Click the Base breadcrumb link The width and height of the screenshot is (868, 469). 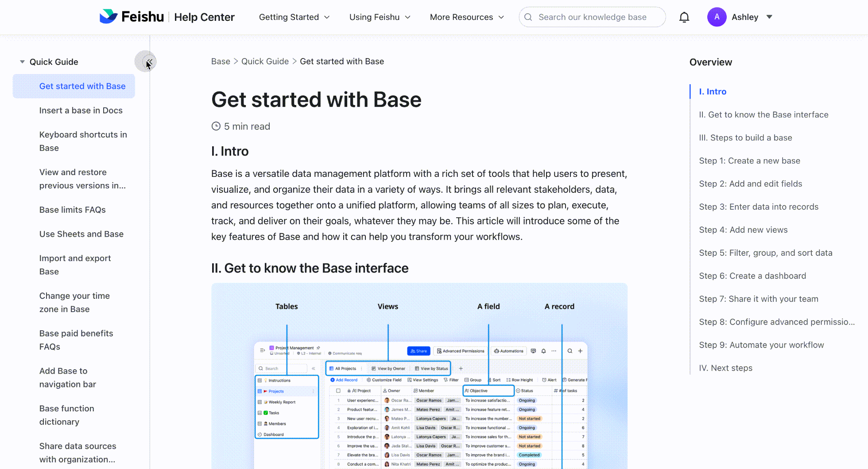pos(221,62)
